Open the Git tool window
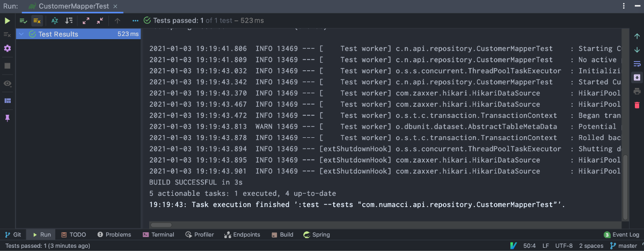 (13, 234)
